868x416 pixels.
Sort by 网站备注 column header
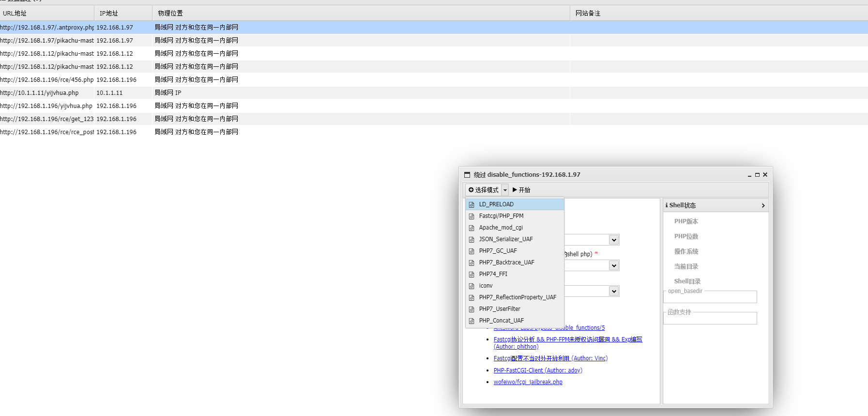click(x=719, y=13)
